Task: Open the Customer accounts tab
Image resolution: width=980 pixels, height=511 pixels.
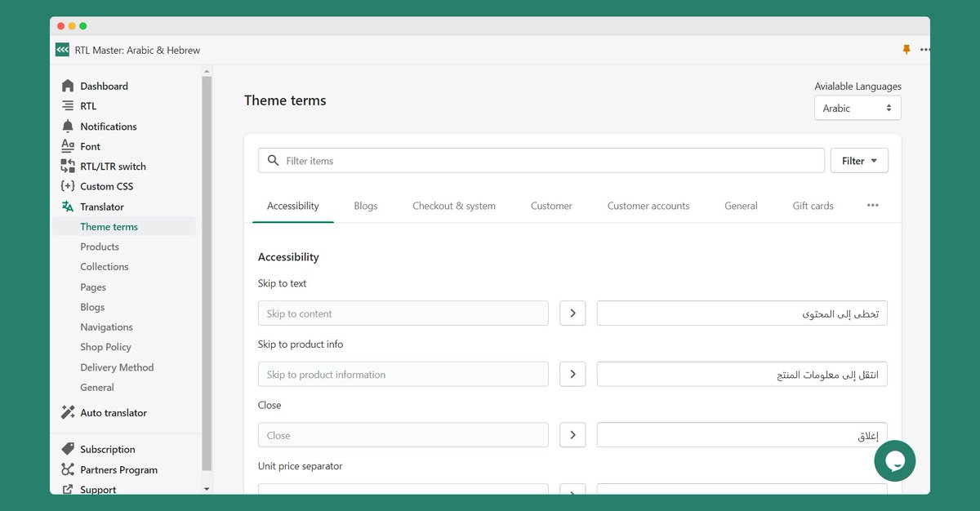Action: [x=648, y=206]
